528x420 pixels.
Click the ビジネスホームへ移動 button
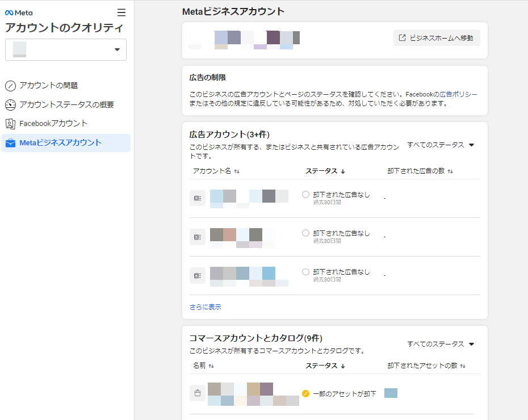pyautogui.click(x=437, y=38)
